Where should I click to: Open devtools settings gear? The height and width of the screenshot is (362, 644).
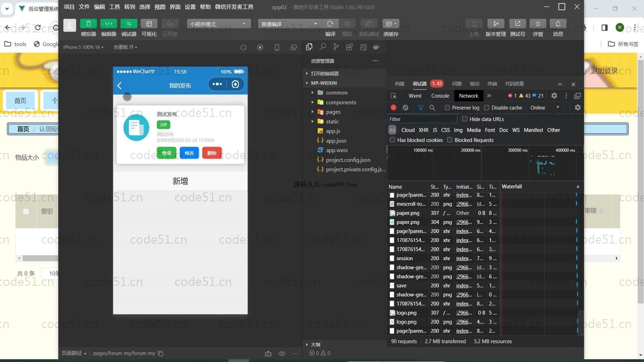click(x=554, y=96)
